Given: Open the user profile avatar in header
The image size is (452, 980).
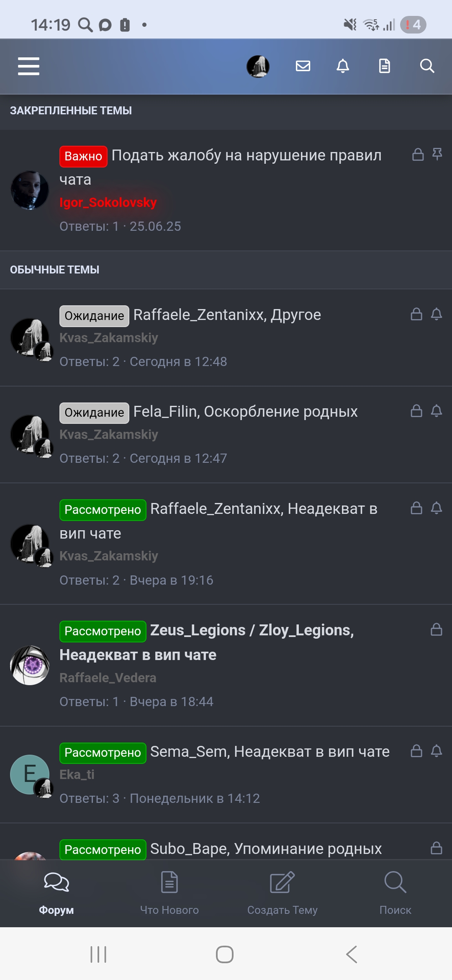Looking at the screenshot, I should point(258,66).
